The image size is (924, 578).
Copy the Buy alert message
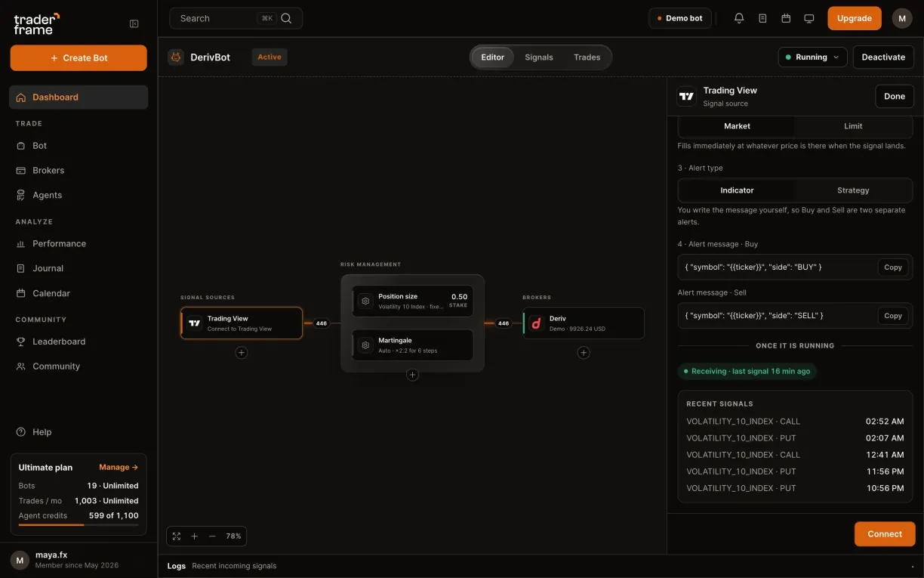click(x=893, y=267)
